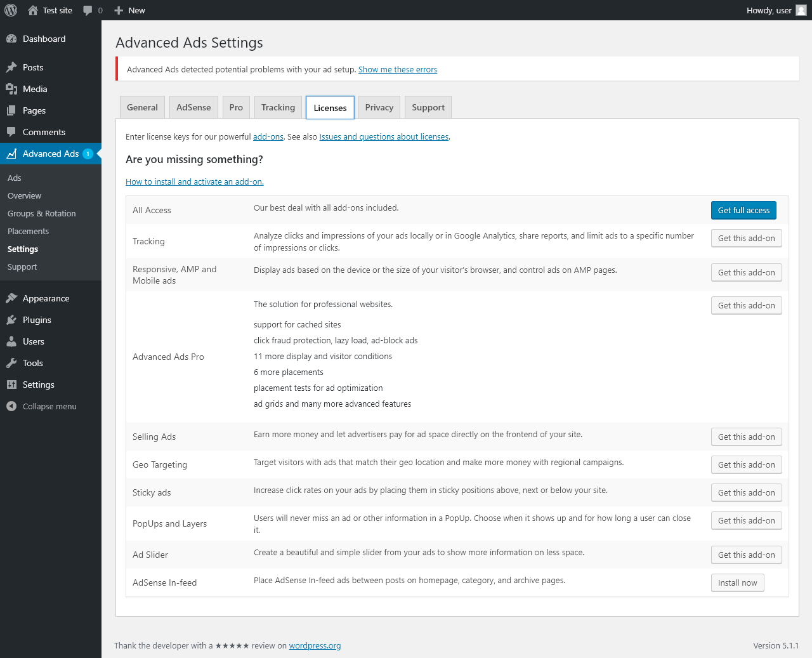
Task: Click the Version 5.1.1 footer text
Action: tap(776, 646)
